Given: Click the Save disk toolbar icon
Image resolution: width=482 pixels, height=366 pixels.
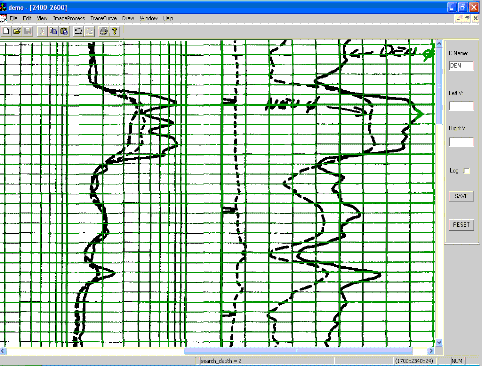Looking at the screenshot, I should pyautogui.click(x=28, y=31).
